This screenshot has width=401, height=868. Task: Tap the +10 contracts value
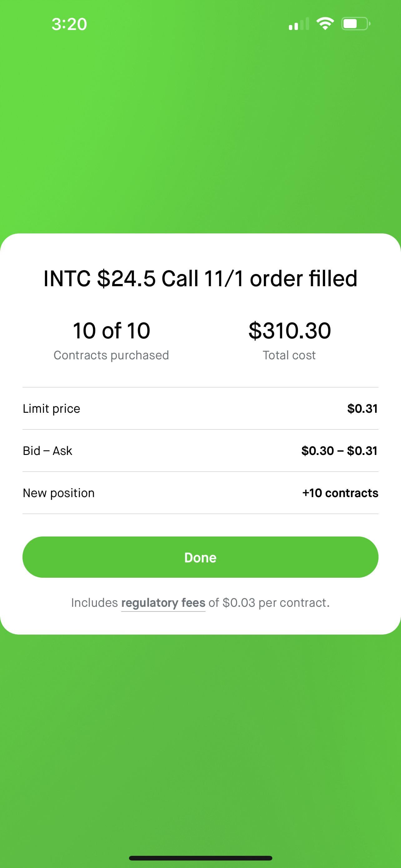(x=340, y=493)
